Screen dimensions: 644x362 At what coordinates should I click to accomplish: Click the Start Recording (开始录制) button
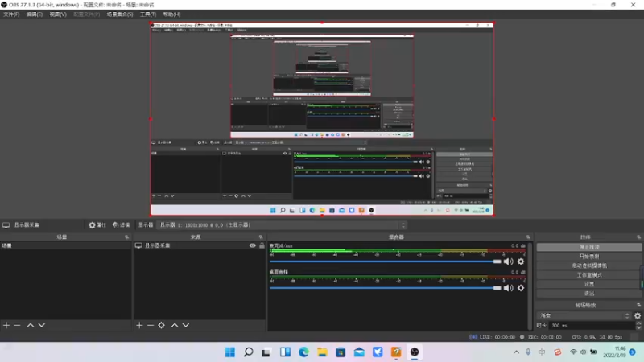tap(589, 256)
